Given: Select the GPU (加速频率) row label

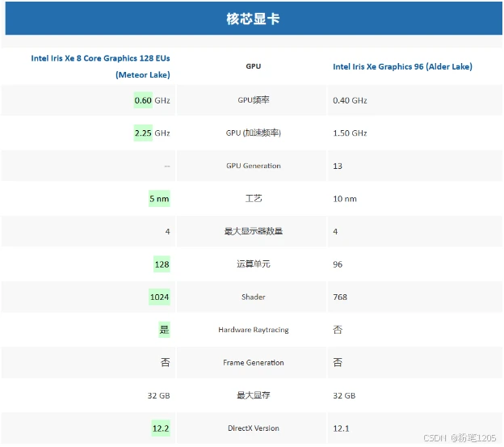Looking at the screenshot, I should [254, 133].
